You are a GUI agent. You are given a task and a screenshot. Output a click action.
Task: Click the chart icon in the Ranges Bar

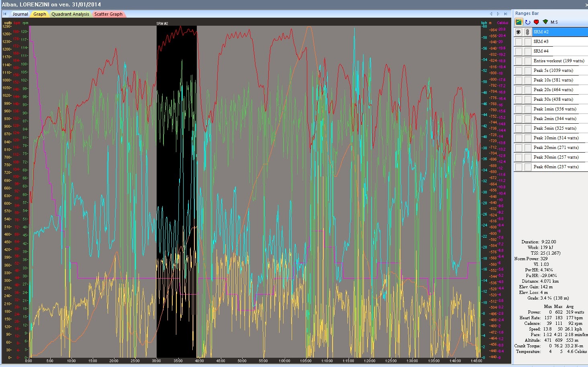519,22
